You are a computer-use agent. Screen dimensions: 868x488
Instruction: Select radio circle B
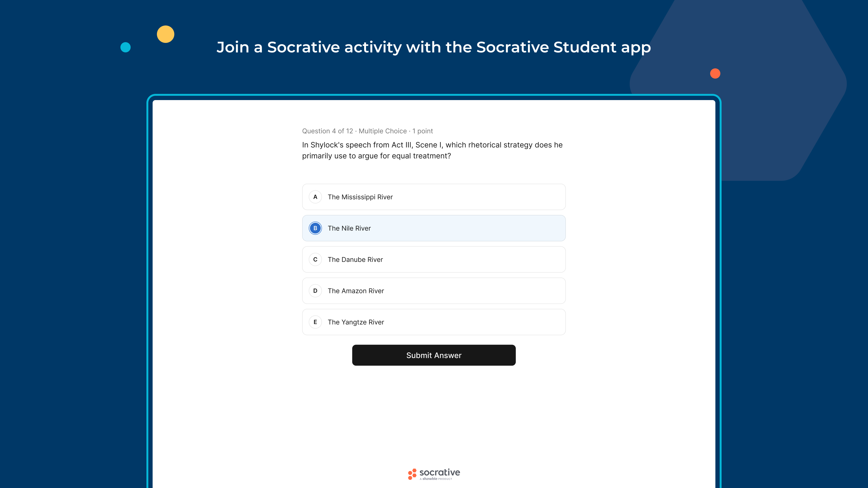coord(315,228)
